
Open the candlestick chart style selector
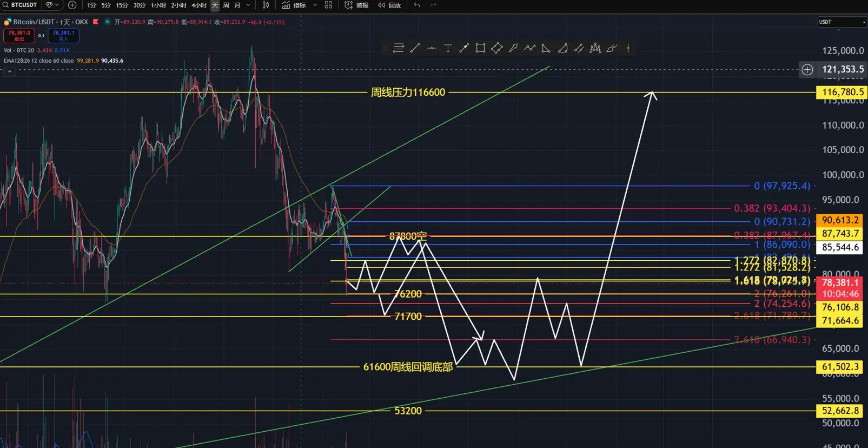[266, 5]
